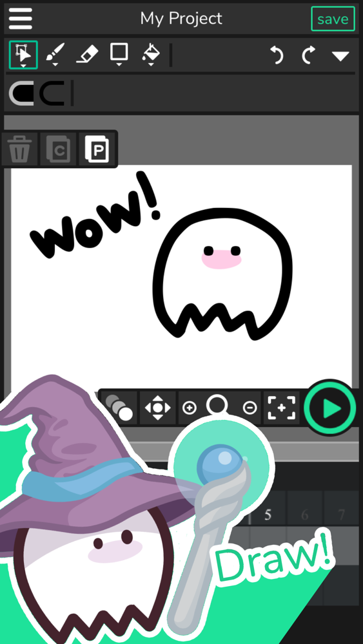Select the selection cursor tool
Viewport: 363px width, 644px height.
(23, 55)
